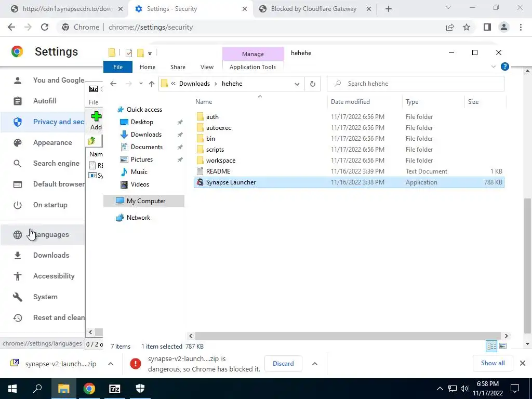Open 7-Zip from the taskbar
The height and width of the screenshot is (399, 532).
pyautogui.click(x=115, y=389)
